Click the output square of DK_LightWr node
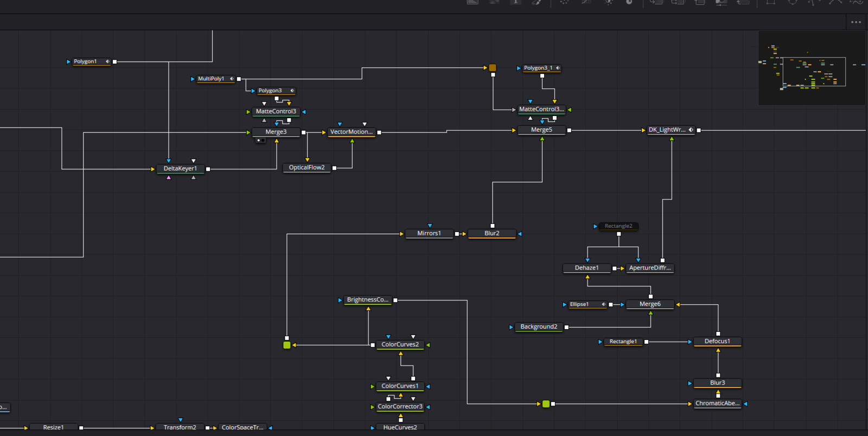868x436 pixels. (x=699, y=130)
